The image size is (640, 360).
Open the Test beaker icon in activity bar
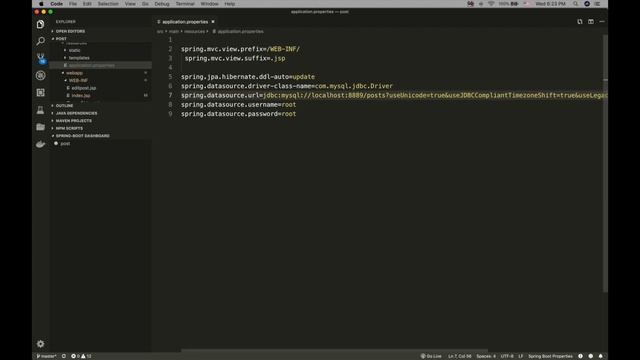[x=40, y=110]
